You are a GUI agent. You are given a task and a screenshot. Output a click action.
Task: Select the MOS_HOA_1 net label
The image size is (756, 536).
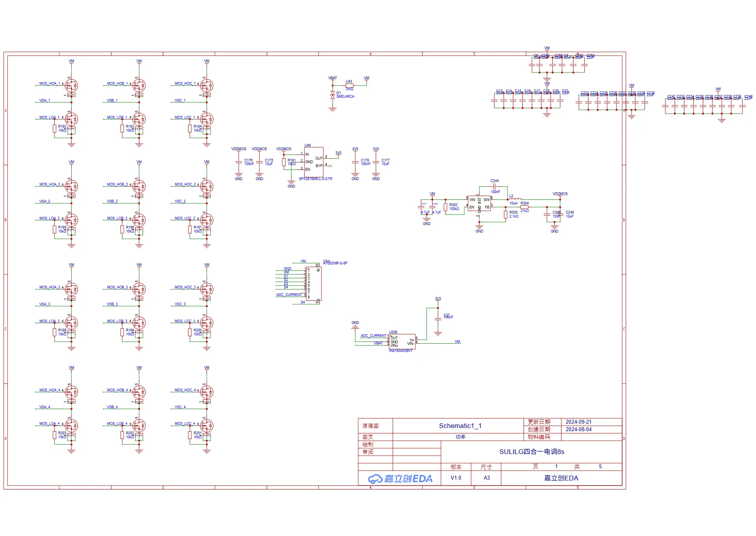tap(50, 84)
